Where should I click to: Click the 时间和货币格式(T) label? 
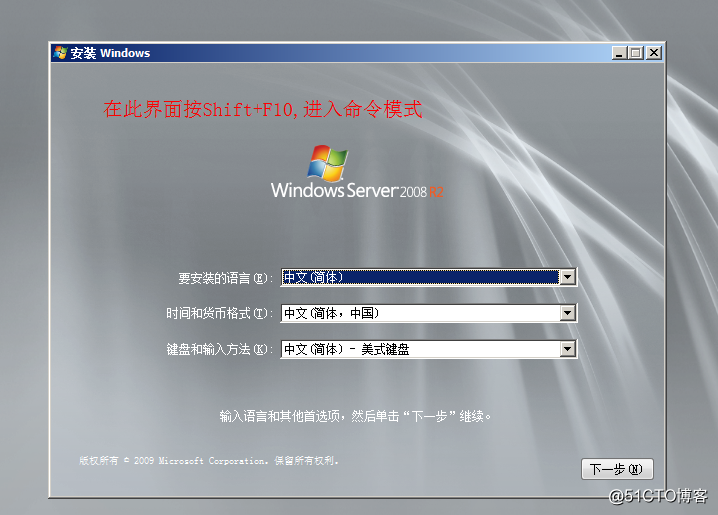coord(219,314)
